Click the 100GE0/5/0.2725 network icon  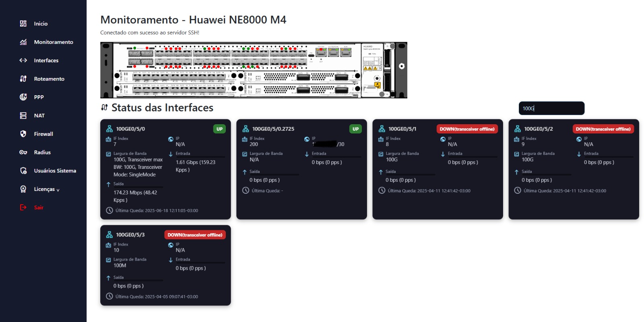click(x=246, y=129)
